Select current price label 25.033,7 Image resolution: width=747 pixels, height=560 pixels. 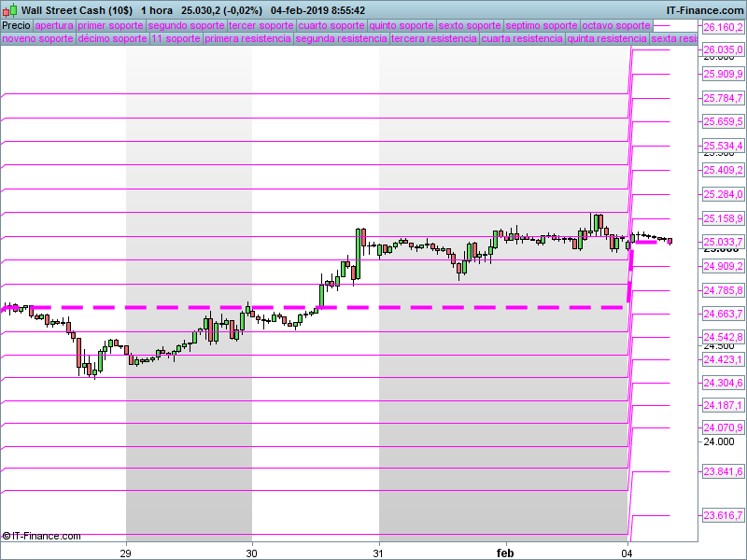(x=723, y=242)
